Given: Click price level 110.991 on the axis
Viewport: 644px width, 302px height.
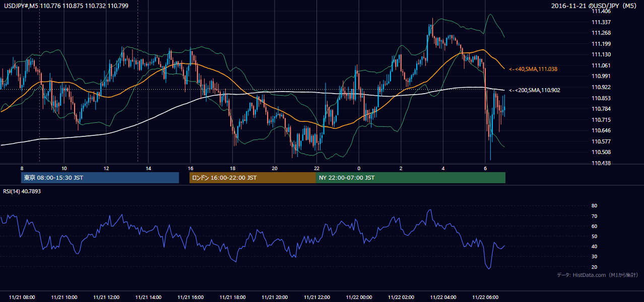Looking at the screenshot, I should pyautogui.click(x=601, y=76).
